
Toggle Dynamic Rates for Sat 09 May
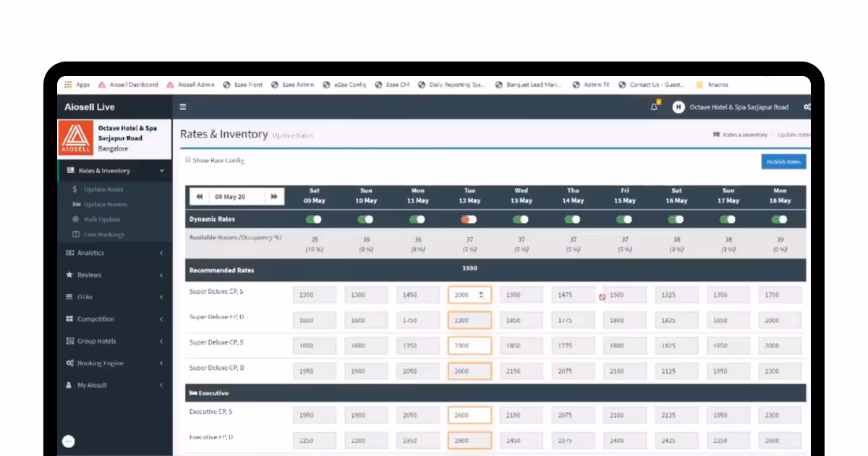313,219
